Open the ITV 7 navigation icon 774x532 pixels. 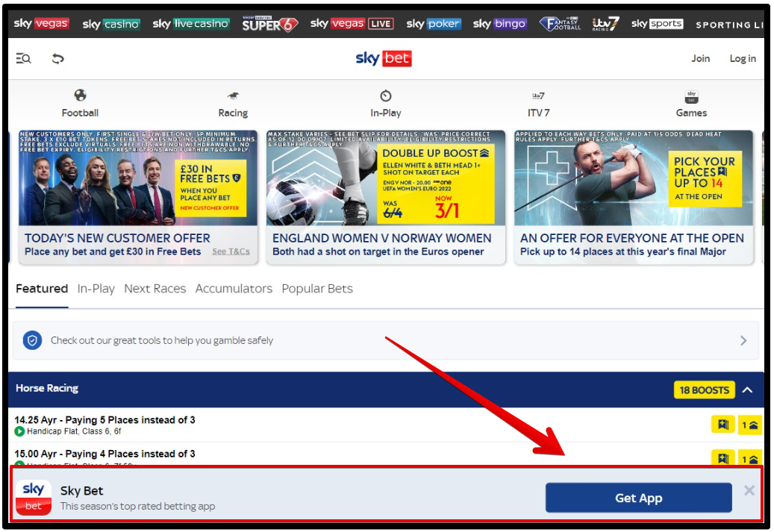tap(538, 96)
